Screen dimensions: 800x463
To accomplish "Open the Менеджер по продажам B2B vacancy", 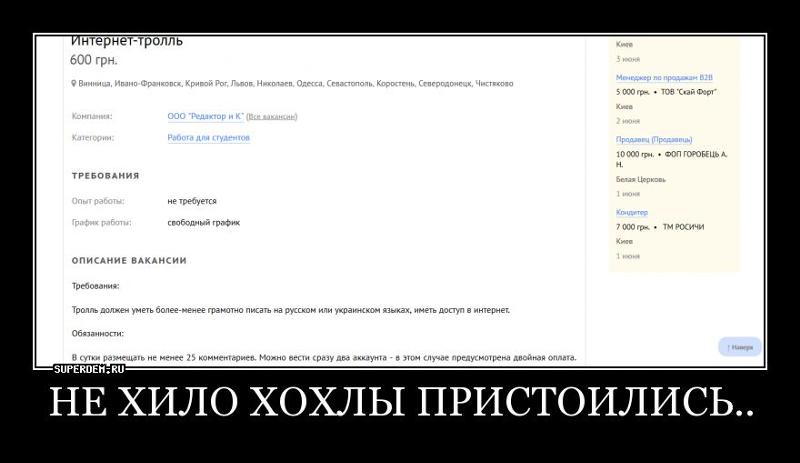I will (x=664, y=77).
